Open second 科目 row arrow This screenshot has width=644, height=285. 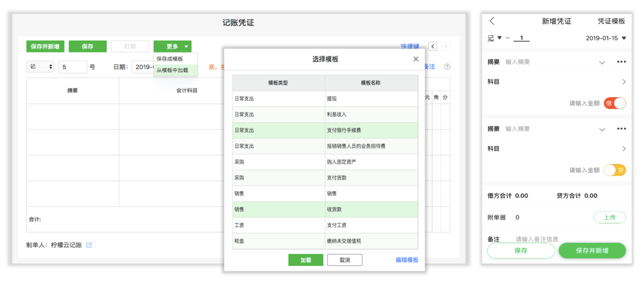(624, 148)
